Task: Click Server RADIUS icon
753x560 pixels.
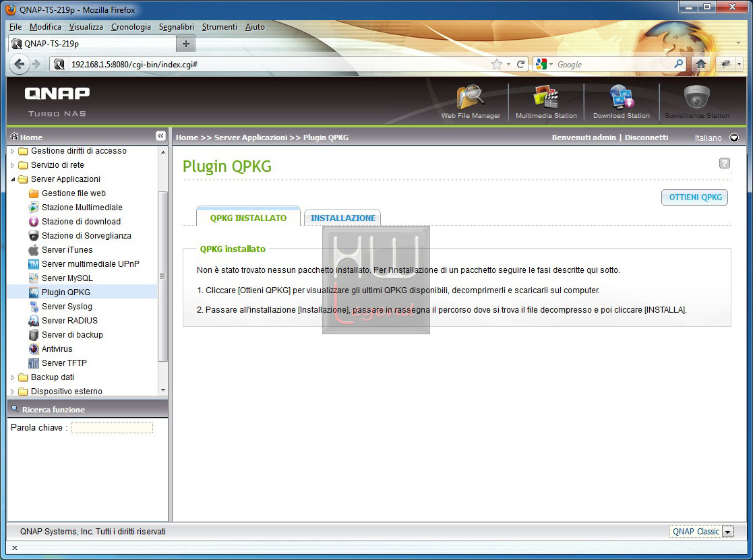Action: pos(34,321)
